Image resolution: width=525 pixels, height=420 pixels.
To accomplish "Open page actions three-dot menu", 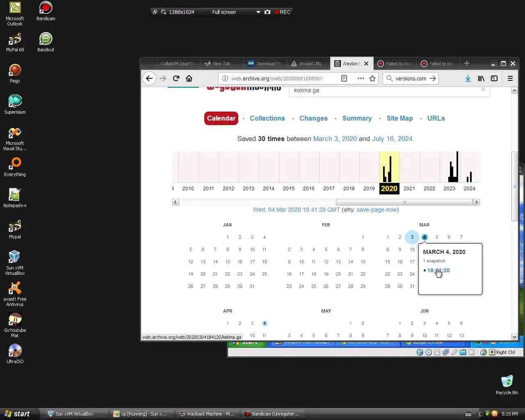I will (x=361, y=78).
